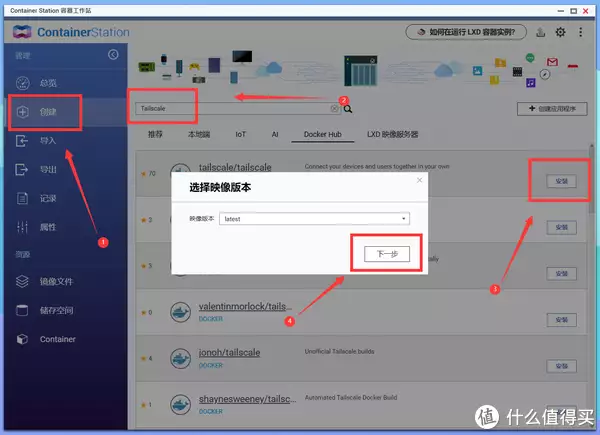Open the valentinmorlock/tails... link
The width and height of the screenshot is (600, 435).
245,306
